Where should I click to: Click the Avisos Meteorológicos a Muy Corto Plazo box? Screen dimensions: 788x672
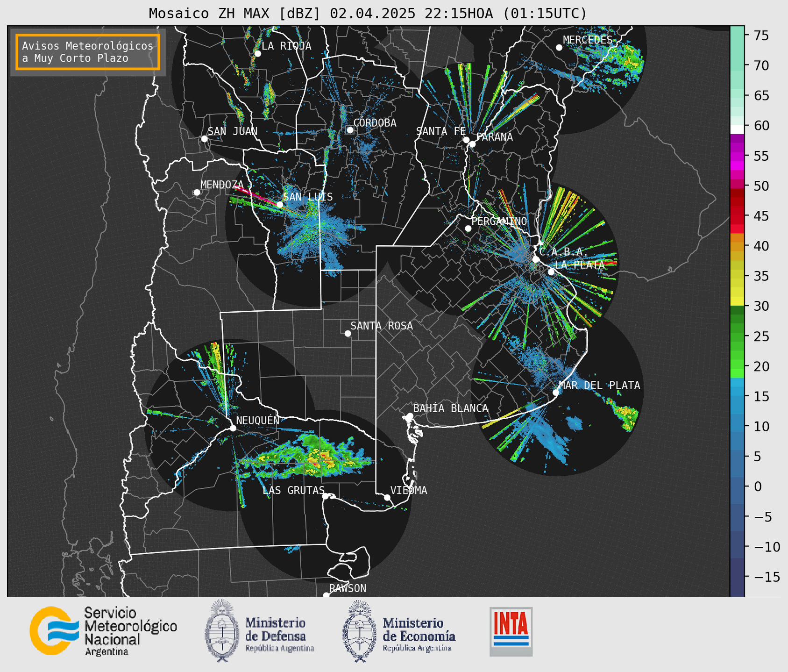(88, 52)
